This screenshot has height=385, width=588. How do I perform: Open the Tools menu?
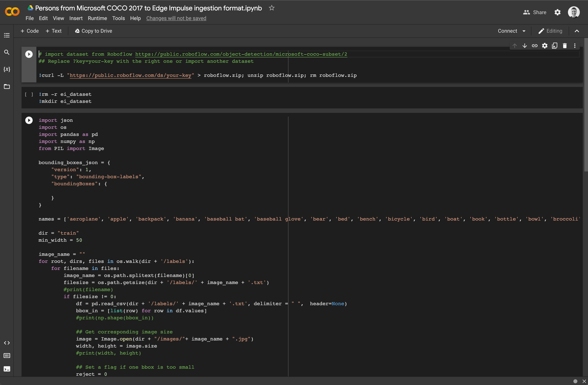coord(118,18)
